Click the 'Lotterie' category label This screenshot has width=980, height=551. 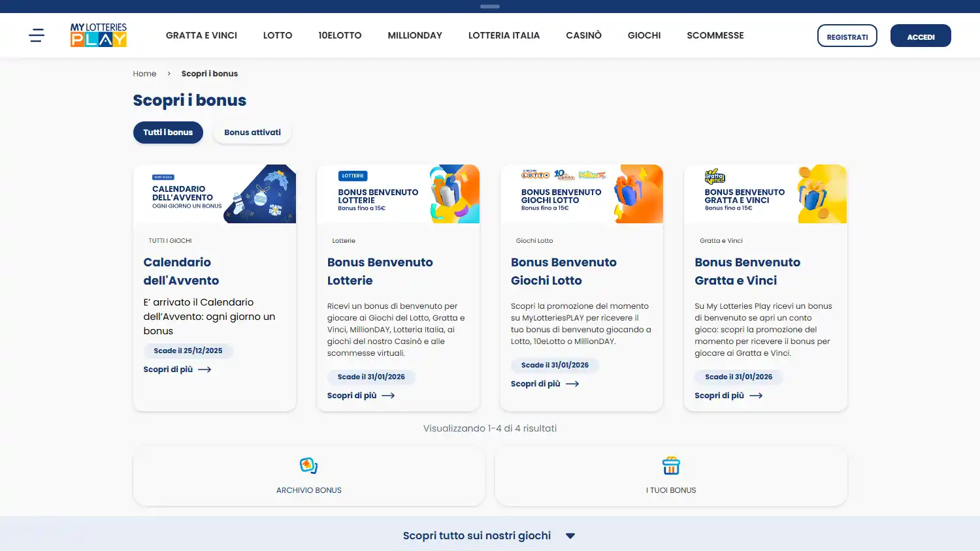(x=344, y=241)
